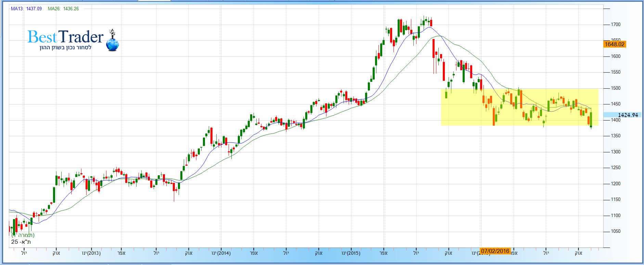Click the Hebrew slogan under BestTrader logo
This screenshot has width=644, height=265.
[65, 48]
